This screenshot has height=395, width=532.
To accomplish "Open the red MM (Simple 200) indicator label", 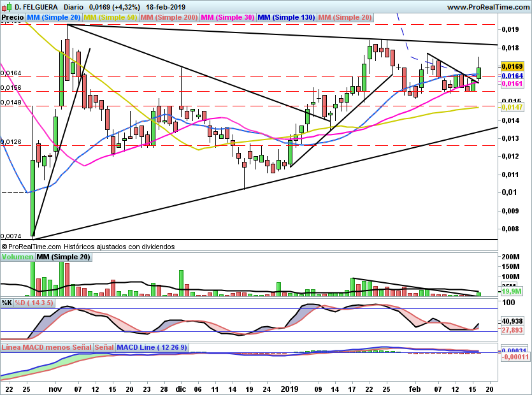I will [169, 17].
